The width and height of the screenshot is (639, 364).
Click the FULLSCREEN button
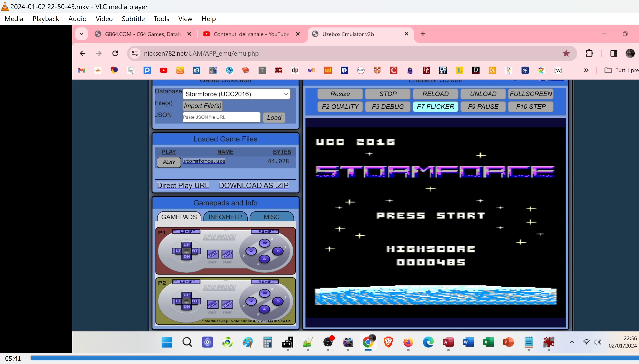coord(531,94)
